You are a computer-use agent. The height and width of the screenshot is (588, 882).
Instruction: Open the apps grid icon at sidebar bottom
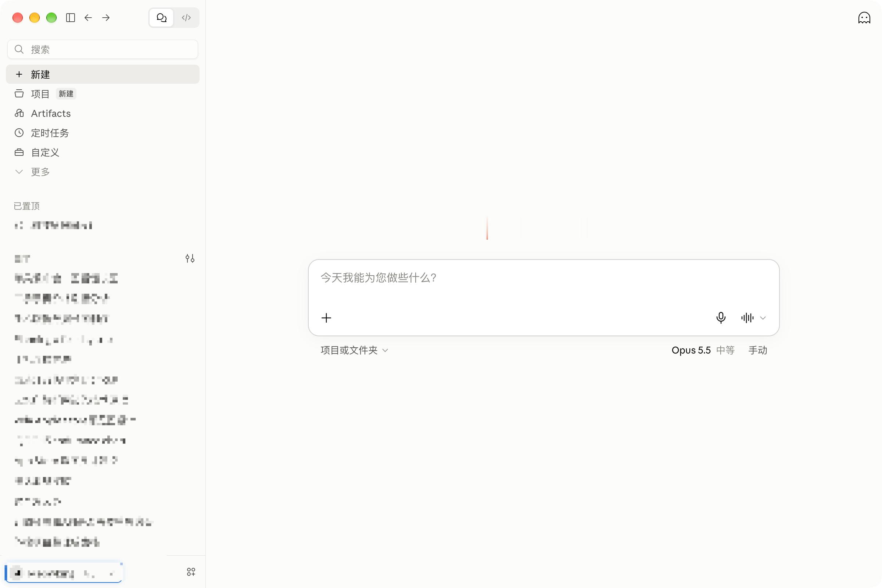click(191, 572)
